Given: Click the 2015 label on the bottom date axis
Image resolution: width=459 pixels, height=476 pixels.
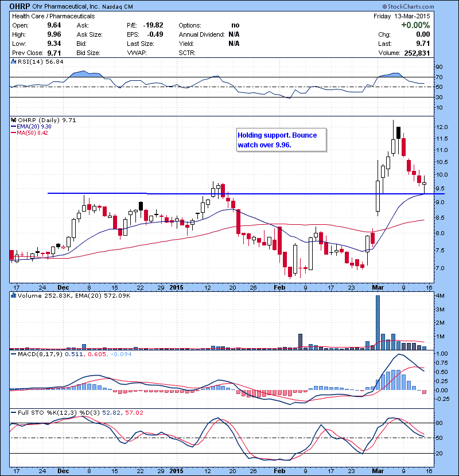Looking at the screenshot, I should (177, 471).
